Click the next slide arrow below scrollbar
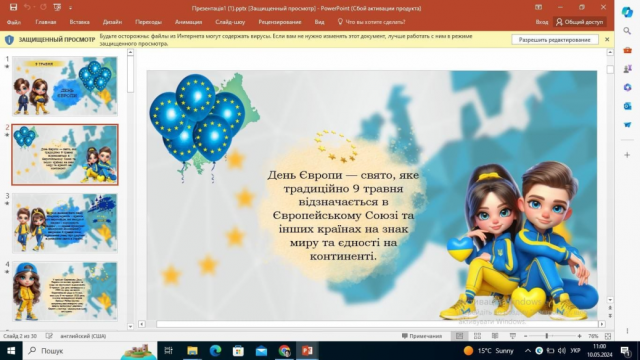The image size is (640, 360). pos(610,316)
